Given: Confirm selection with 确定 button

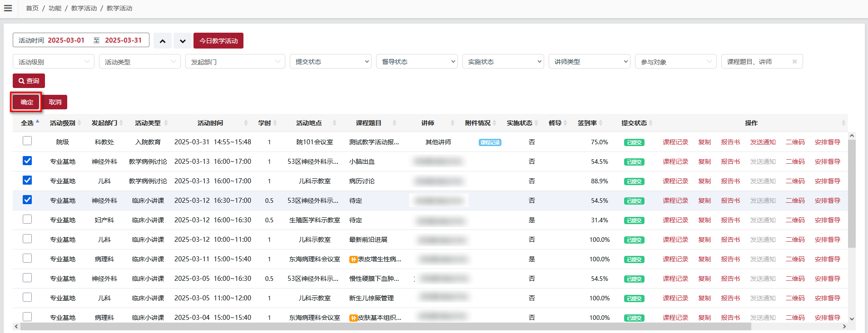Looking at the screenshot, I should click(27, 102).
